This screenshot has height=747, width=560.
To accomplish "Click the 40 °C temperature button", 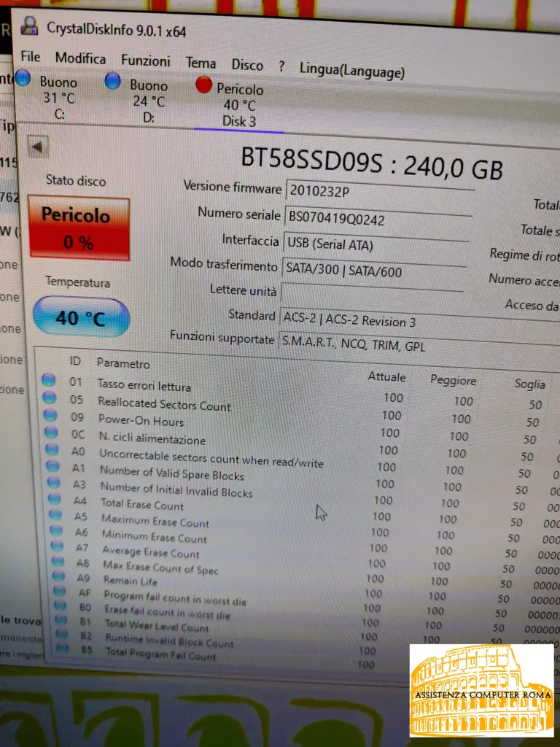I will point(81,317).
